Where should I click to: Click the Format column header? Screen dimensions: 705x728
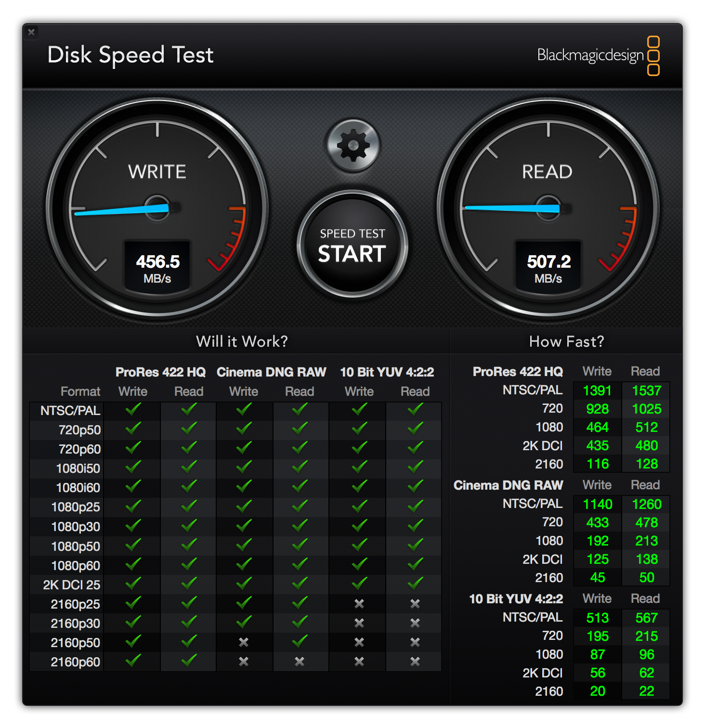80,391
